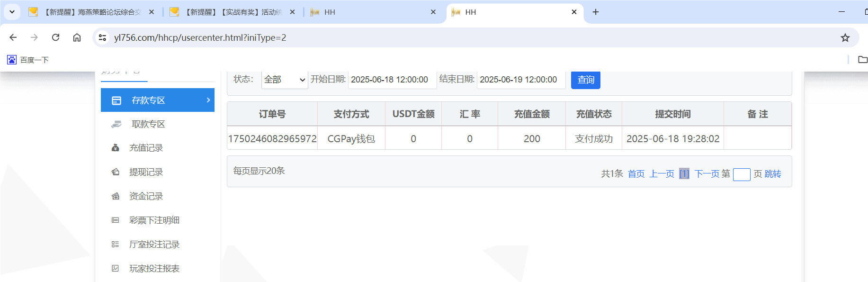This screenshot has width=868, height=282.
Task: Click the page number jump input
Action: coord(742,174)
